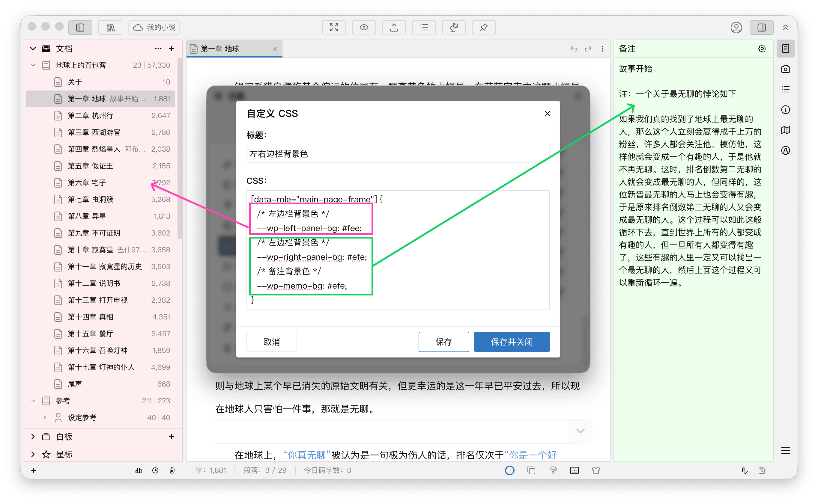Close the 自定义 CSS dialog

click(x=548, y=114)
